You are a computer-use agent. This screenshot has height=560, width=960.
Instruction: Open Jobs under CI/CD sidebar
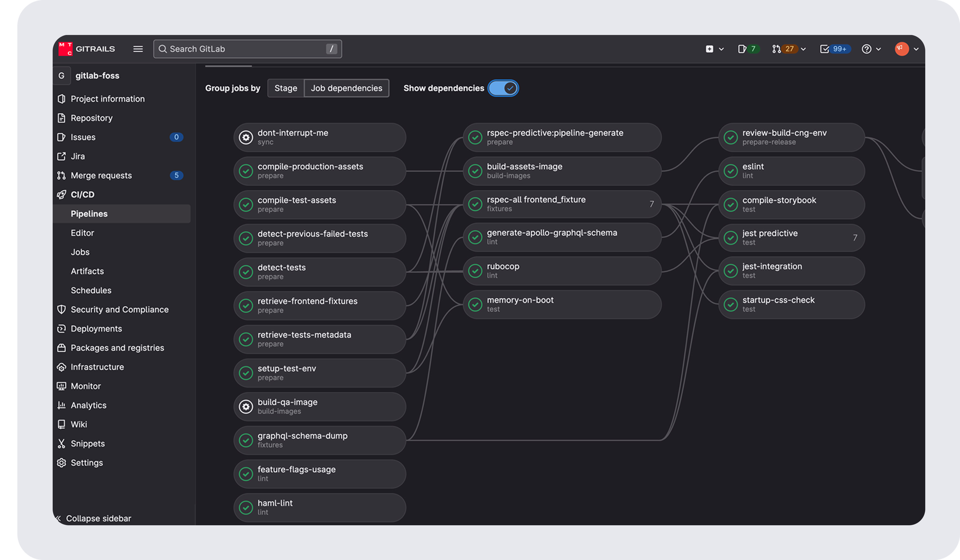click(80, 252)
